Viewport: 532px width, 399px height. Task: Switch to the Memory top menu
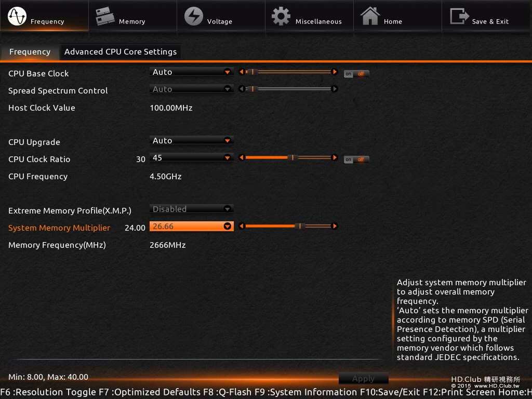pos(132,16)
